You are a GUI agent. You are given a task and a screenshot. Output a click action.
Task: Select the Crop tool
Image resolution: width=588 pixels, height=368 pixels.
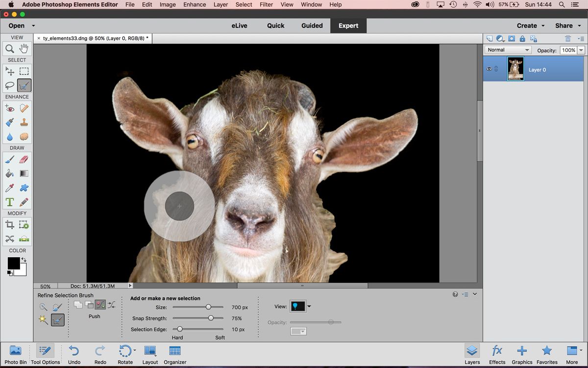[x=10, y=224]
